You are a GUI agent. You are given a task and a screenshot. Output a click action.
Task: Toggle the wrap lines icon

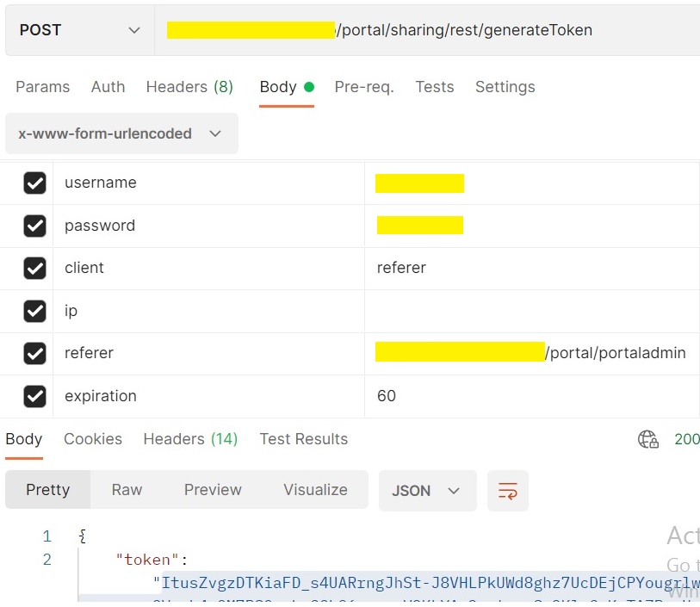(508, 489)
